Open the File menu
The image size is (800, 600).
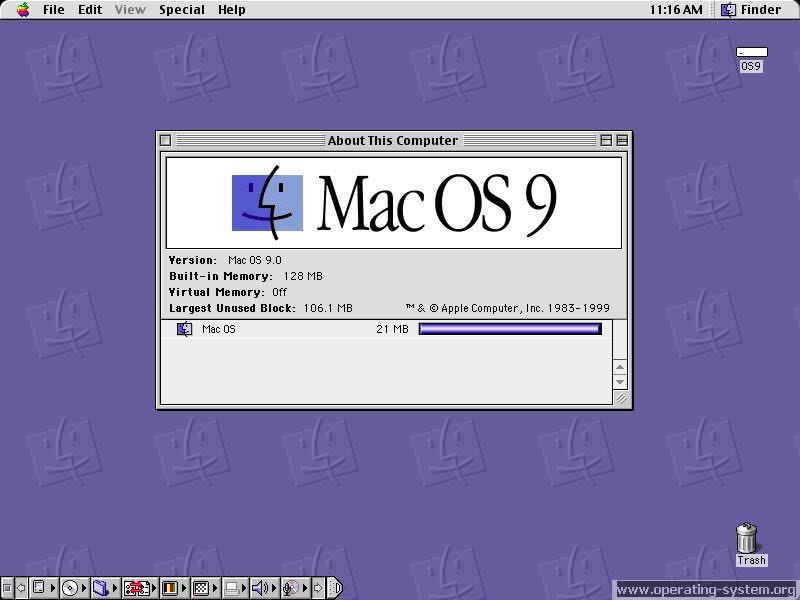click(x=53, y=10)
